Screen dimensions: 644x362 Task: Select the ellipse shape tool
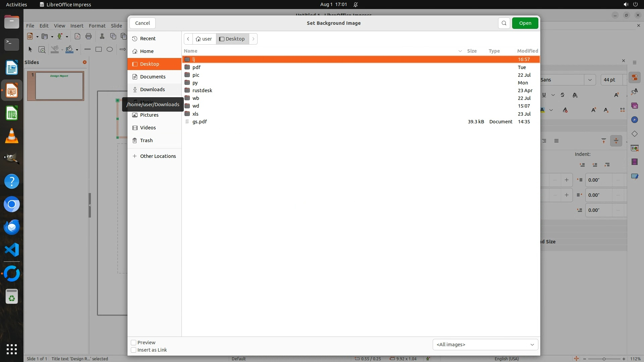pos(110,49)
